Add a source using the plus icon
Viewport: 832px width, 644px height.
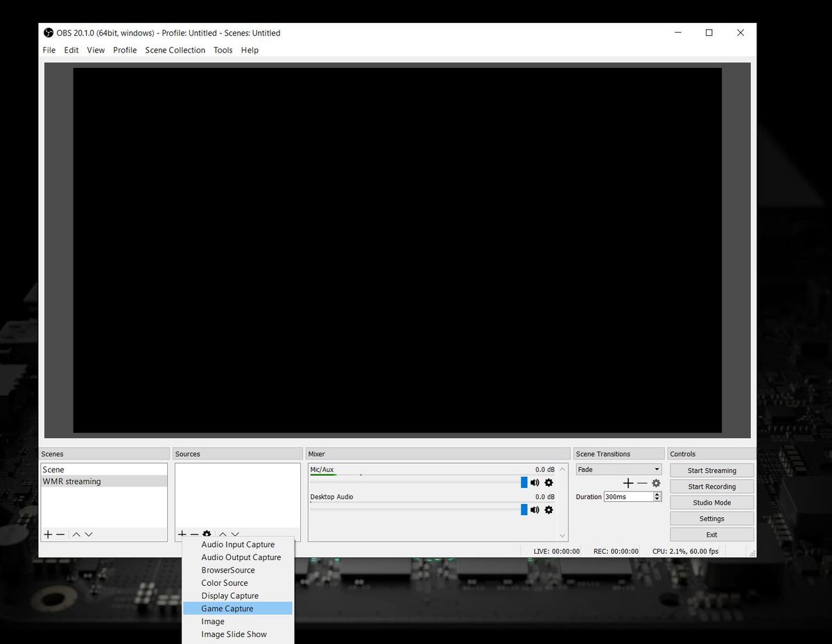182,534
